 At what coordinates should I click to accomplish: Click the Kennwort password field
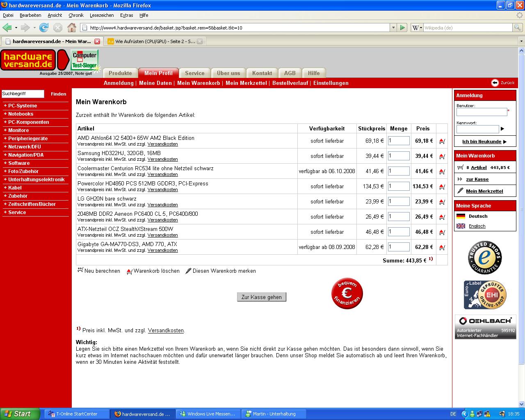(x=477, y=129)
